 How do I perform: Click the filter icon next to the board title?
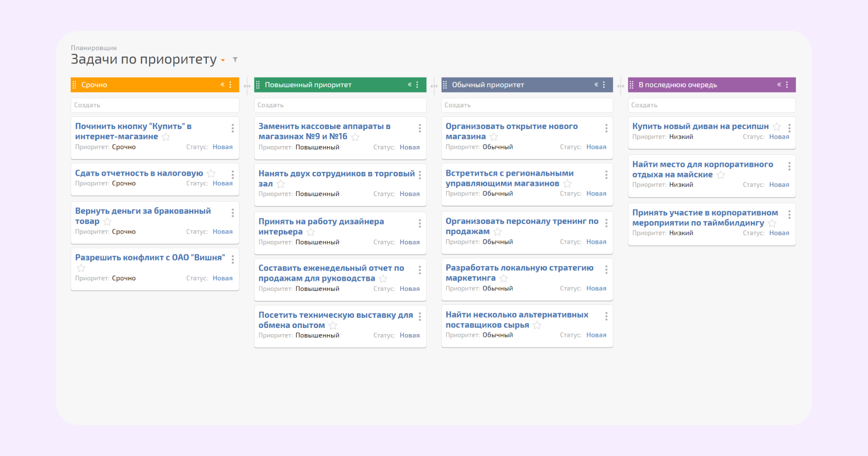(x=235, y=60)
